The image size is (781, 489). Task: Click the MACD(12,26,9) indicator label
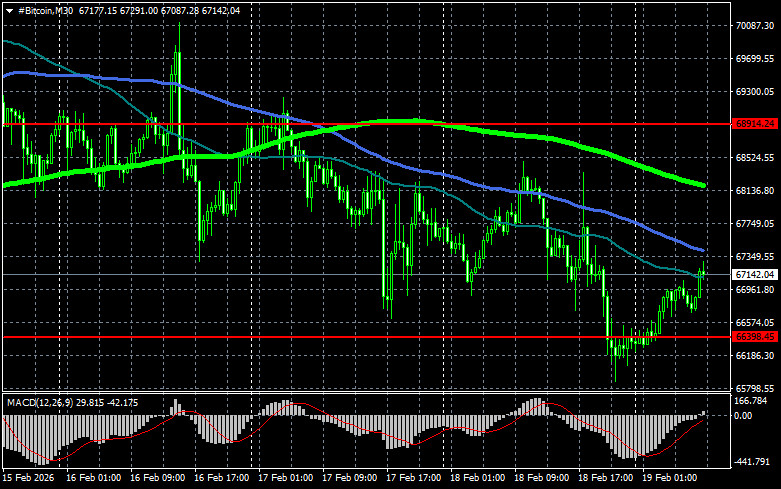[40, 402]
